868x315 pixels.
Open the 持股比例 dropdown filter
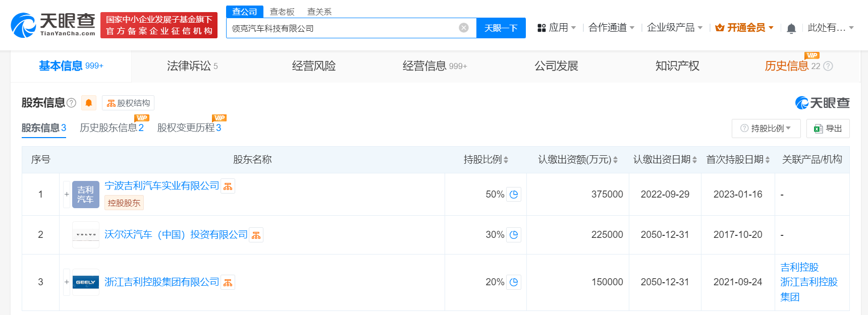coord(766,129)
